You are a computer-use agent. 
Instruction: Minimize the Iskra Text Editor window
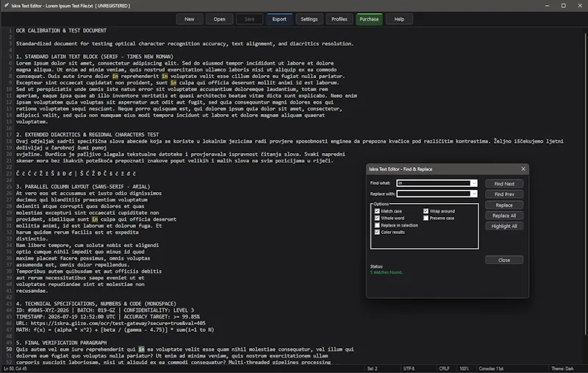(547, 6)
